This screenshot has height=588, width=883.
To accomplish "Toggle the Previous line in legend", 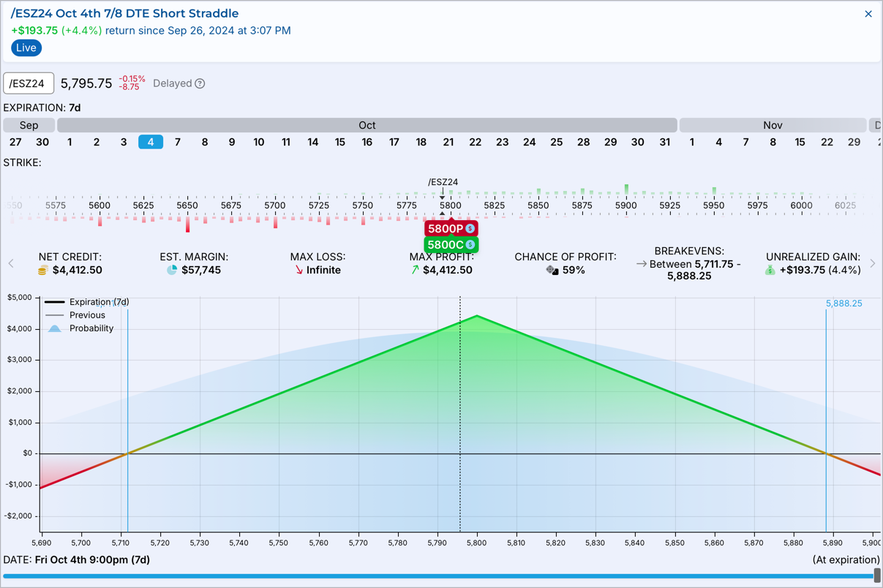I will (x=77, y=315).
